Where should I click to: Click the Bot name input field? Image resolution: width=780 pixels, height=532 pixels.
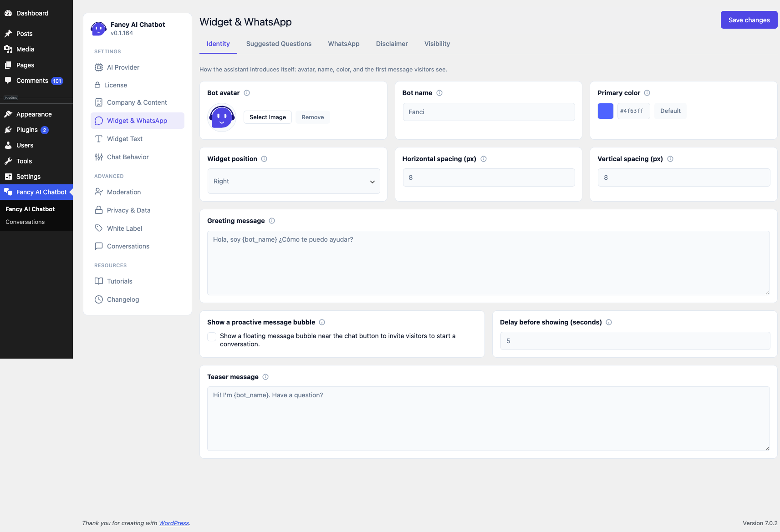click(489, 112)
